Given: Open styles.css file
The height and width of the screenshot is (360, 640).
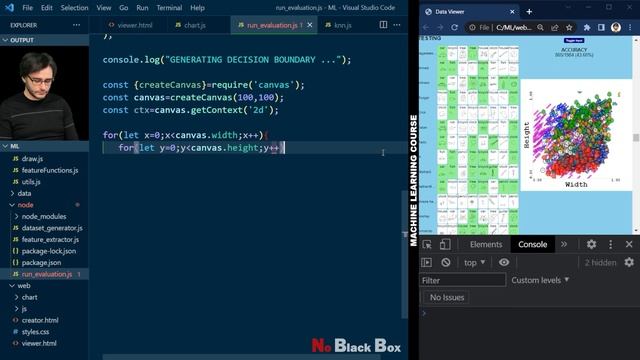Looking at the screenshot, I should (36, 332).
